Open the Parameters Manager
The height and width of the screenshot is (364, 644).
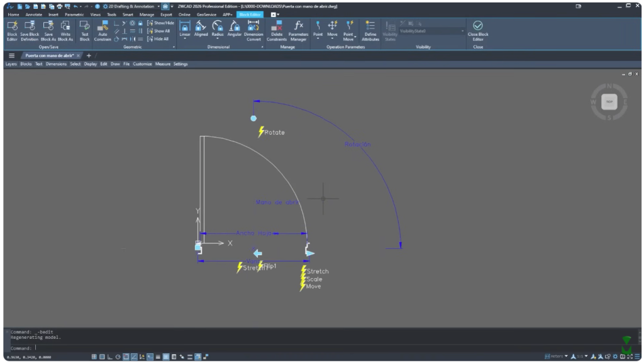coord(298,31)
